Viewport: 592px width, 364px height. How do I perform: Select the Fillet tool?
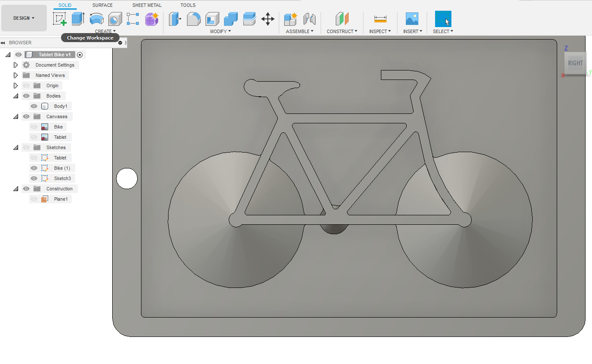click(x=193, y=19)
